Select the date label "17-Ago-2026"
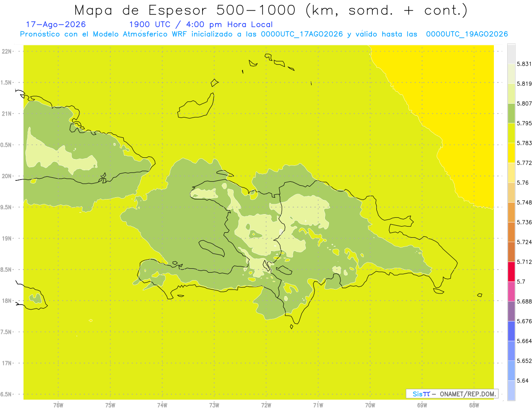This screenshot has height=411, width=532. coord(56,24)
